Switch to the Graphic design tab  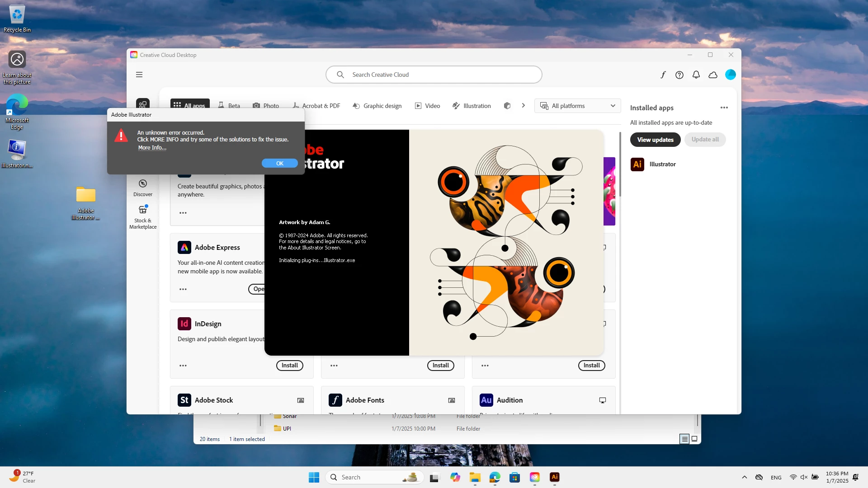377,106
